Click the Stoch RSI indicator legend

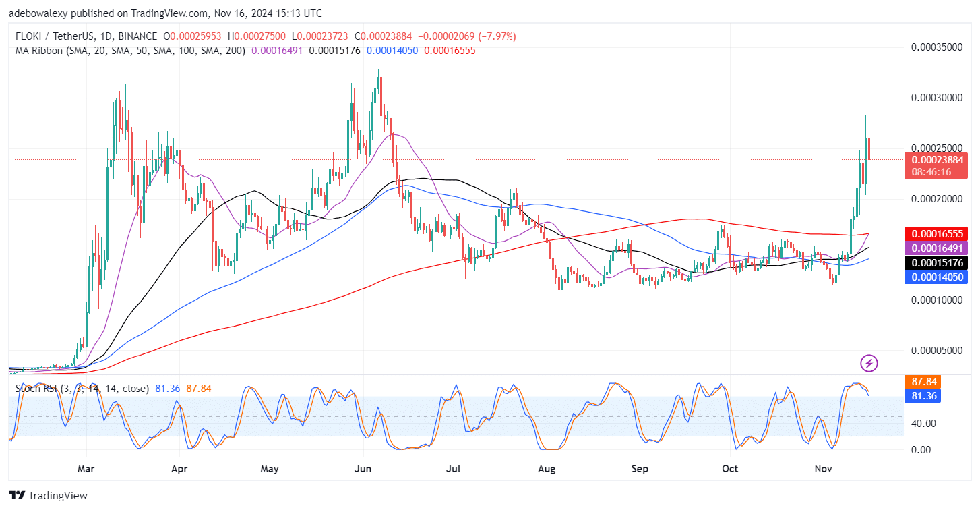[x=82, y=389]
